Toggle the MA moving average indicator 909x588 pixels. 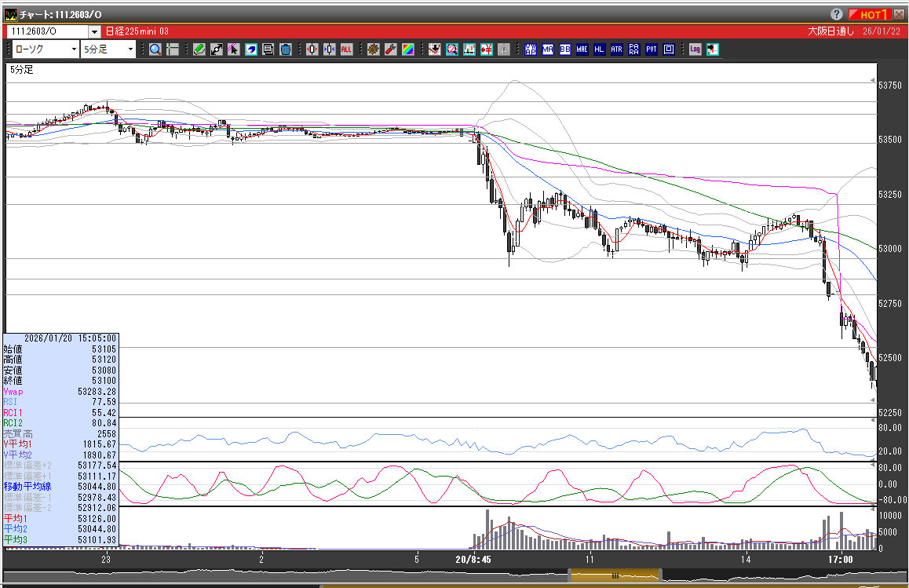[x=547, y=49]
